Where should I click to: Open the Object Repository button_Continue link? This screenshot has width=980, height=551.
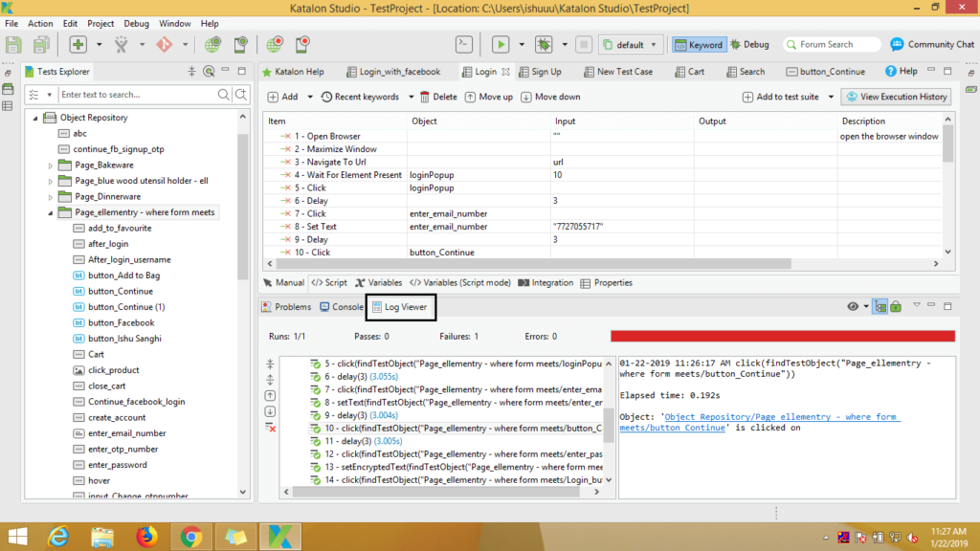tap(759, 422)
